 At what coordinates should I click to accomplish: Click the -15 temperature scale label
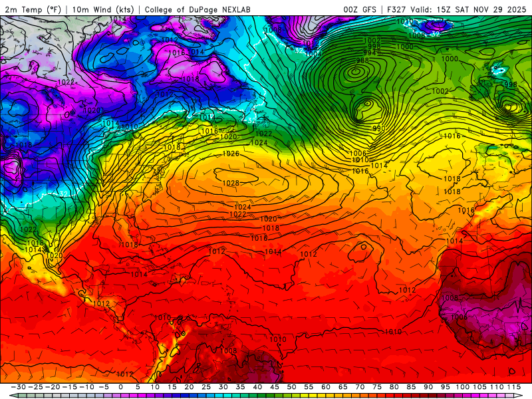[x=70, y=387]
